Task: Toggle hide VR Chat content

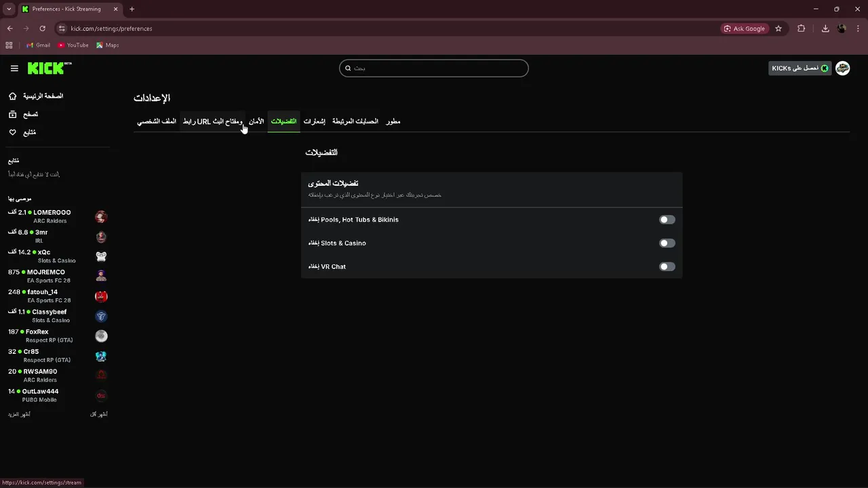Action: click(x=667, y=266)
